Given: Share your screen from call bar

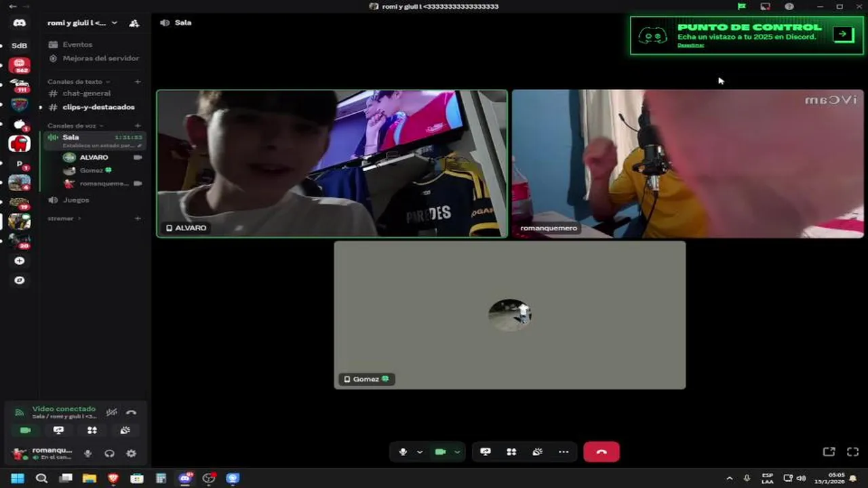Looking at the screenshot, I should 486,452.
